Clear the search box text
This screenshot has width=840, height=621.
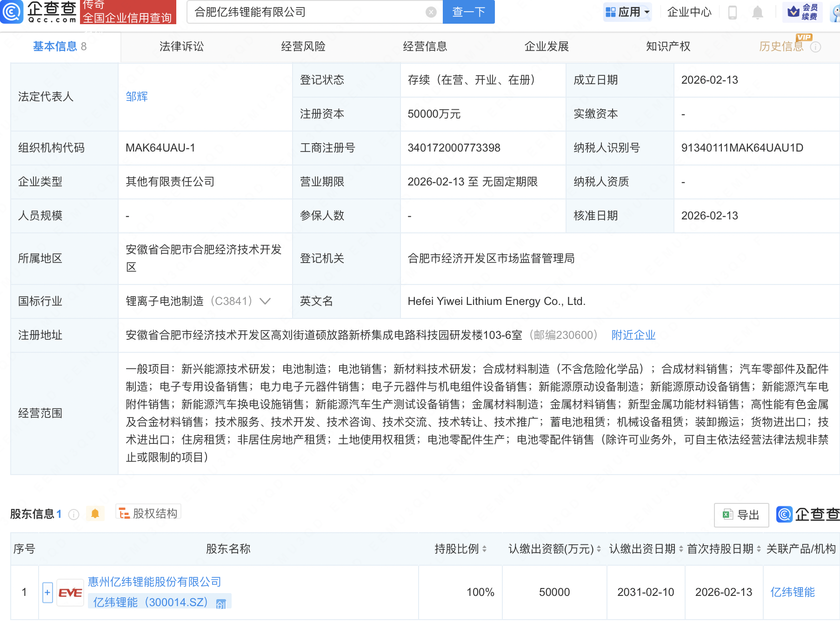pyautogui.click(x=431, y=12)
